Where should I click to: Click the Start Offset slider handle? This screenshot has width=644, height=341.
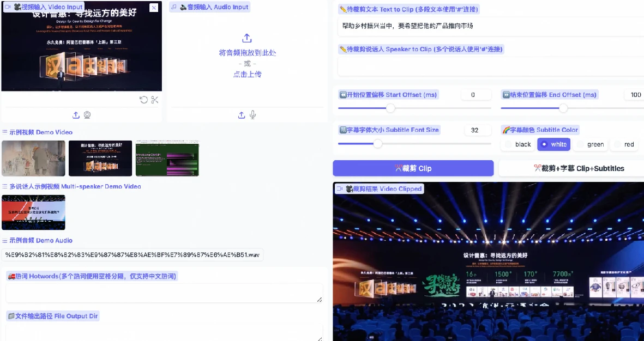tap(390, 108)
